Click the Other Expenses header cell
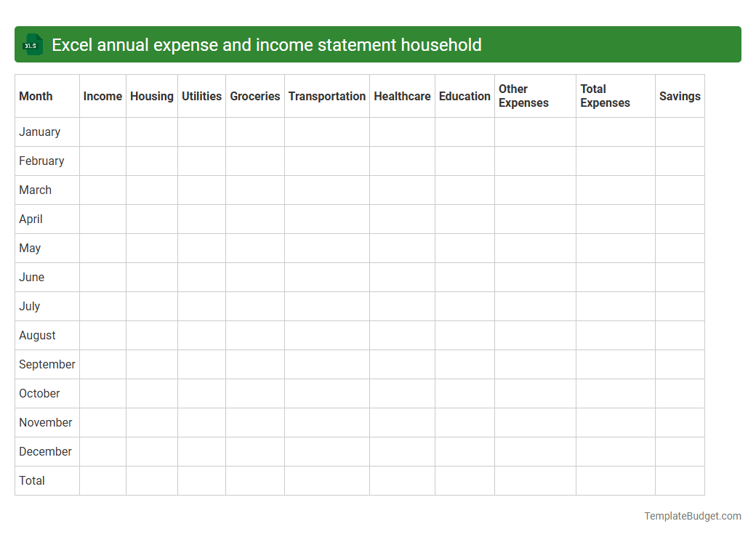 [523, 96]
